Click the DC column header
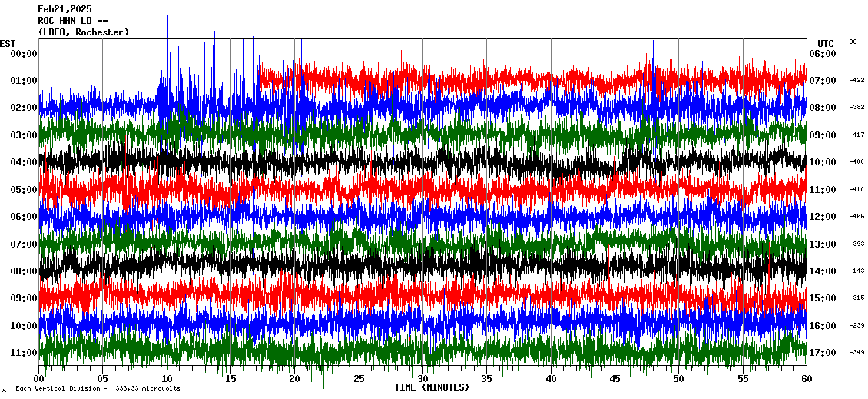The image size is (868, 399). coord(853,42)
